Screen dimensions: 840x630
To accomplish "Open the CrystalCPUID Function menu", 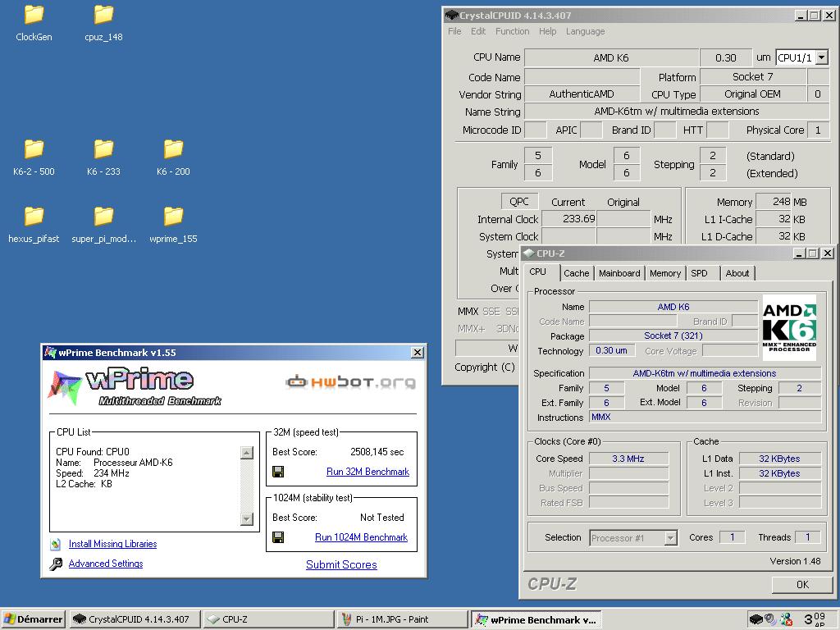I will click(x=512, y=31).
